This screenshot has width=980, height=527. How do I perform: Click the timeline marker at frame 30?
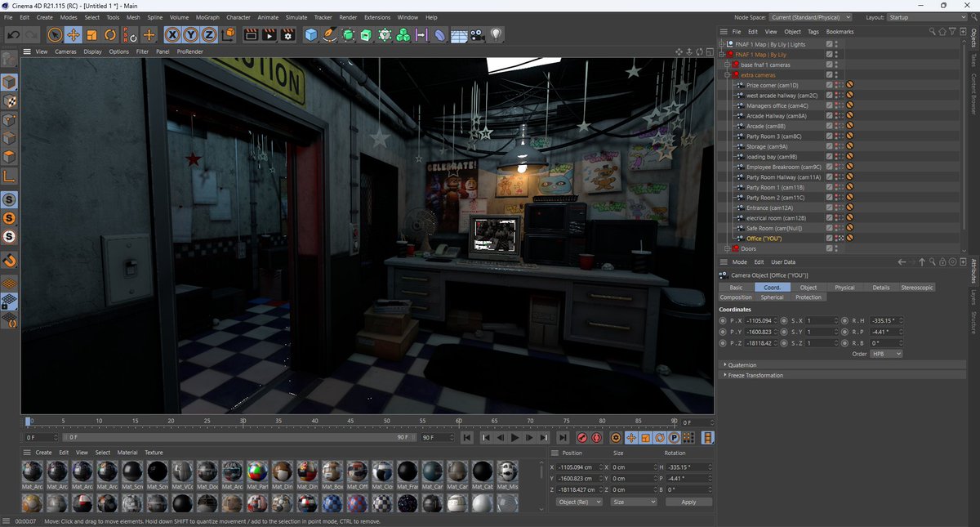tap(243, 422)
